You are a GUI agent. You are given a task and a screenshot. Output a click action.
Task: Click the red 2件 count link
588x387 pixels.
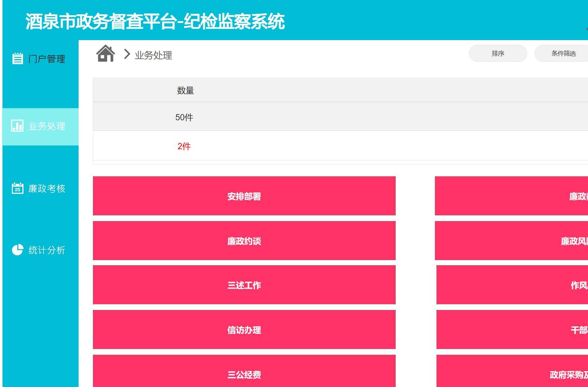(x=184, y=146)
